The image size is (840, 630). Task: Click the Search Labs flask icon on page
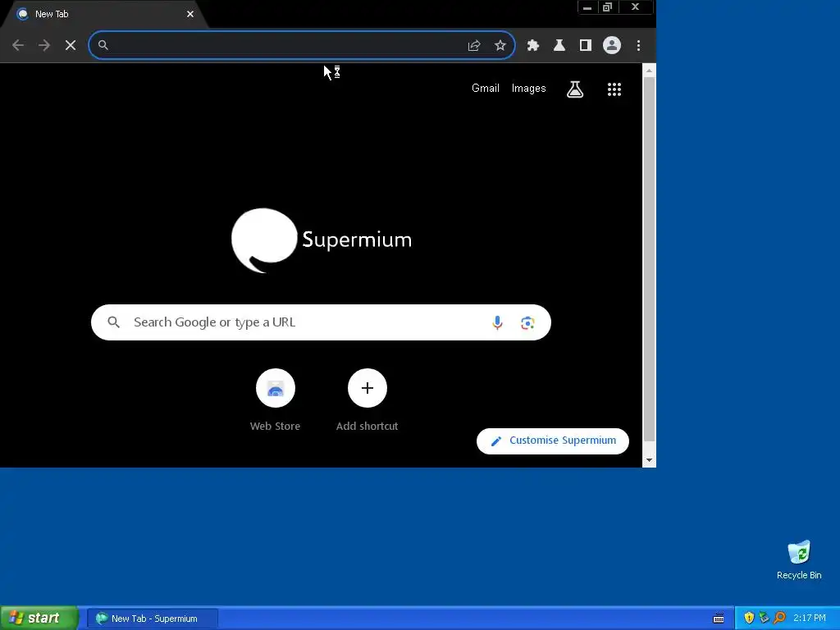click(575, 89)
